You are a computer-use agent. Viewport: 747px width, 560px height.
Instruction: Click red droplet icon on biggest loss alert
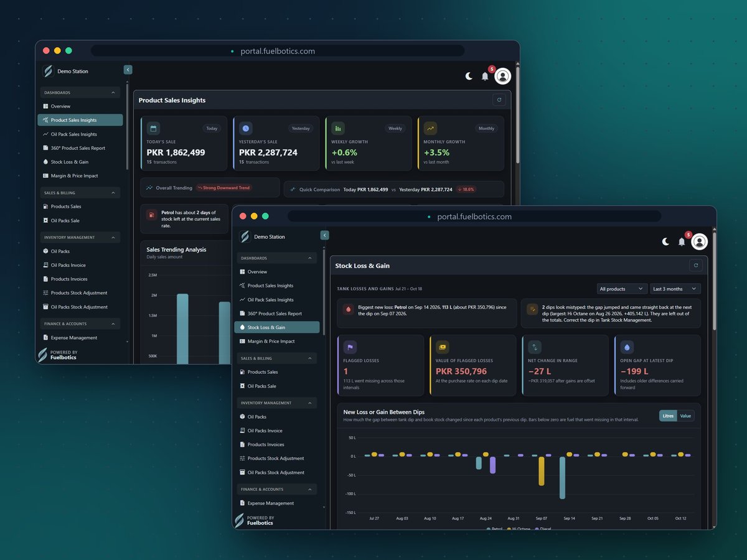(349, 309)
